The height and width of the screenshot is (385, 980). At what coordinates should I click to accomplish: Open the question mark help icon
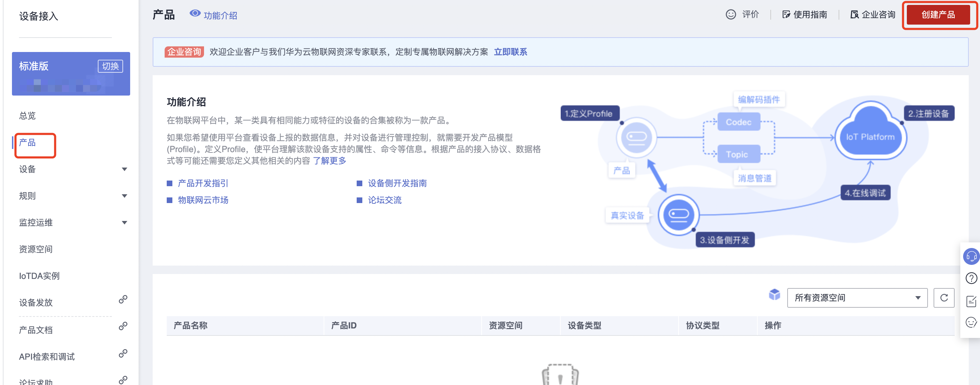971,278
